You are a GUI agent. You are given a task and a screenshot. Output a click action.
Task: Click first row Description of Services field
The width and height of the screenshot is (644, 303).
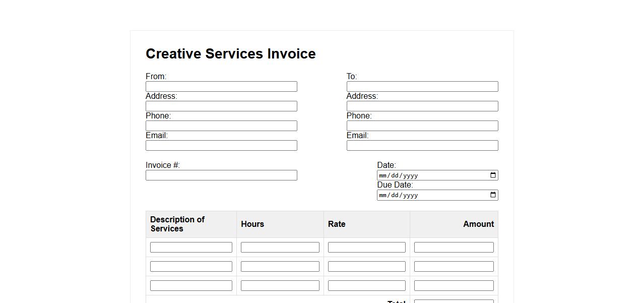pos(191,248)
